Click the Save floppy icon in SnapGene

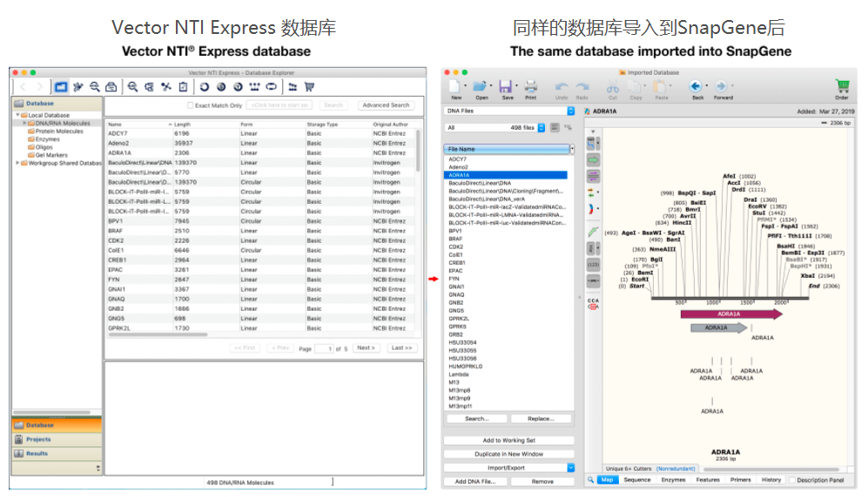[506, 86]
